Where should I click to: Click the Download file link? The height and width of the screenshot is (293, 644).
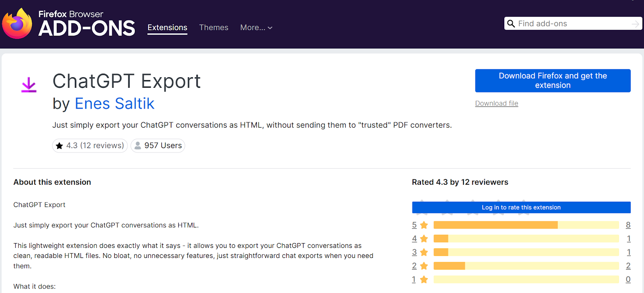tap(497, 103)
